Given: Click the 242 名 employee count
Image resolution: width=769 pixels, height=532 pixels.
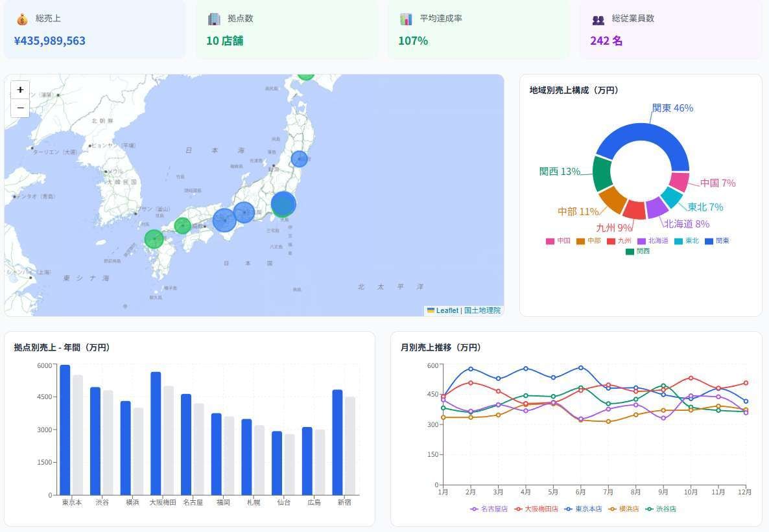Looking at the screenshot, I should [x=607, y=41].
